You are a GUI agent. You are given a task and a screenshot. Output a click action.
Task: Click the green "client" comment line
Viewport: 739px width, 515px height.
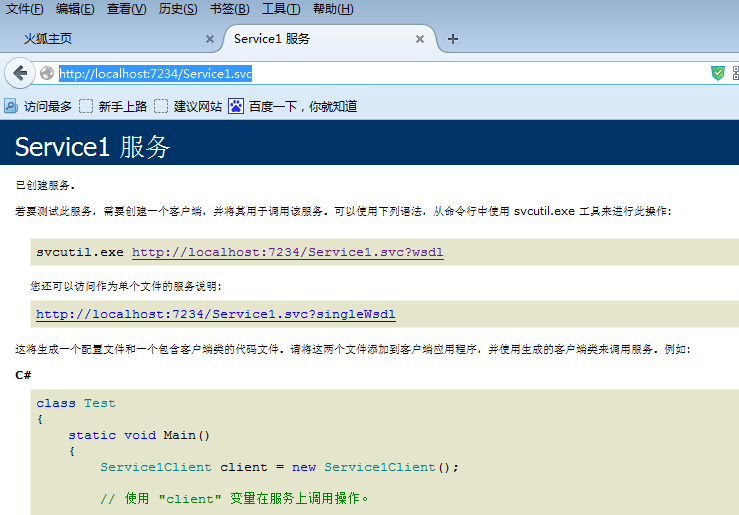click(x=234, y=499)
